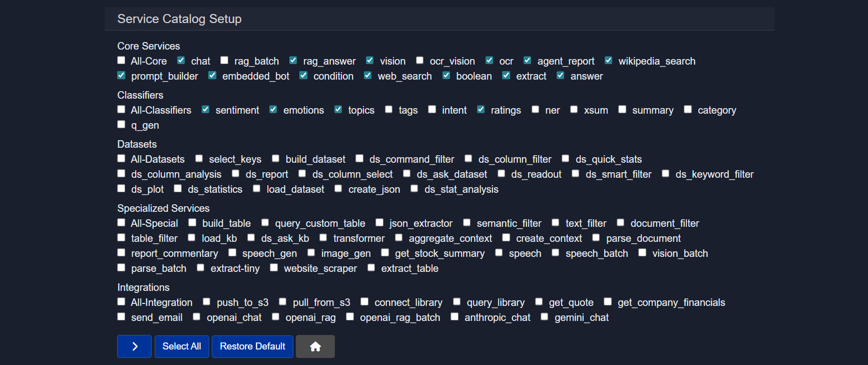Click the home icon button

(x=315, y=346)
